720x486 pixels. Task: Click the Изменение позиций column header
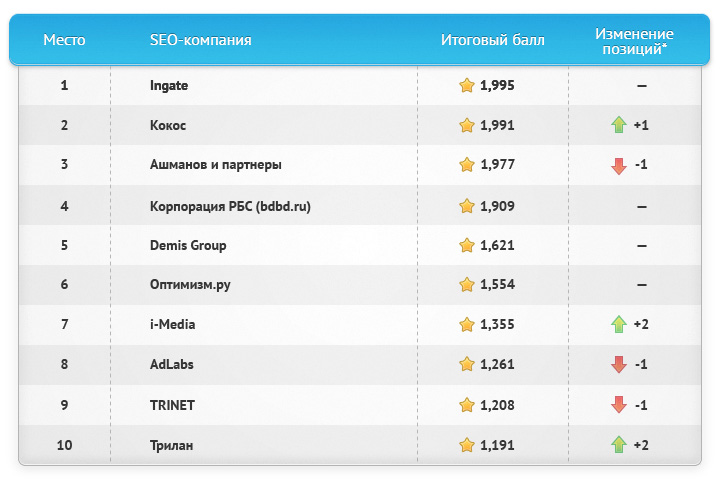tap(634, 41)
